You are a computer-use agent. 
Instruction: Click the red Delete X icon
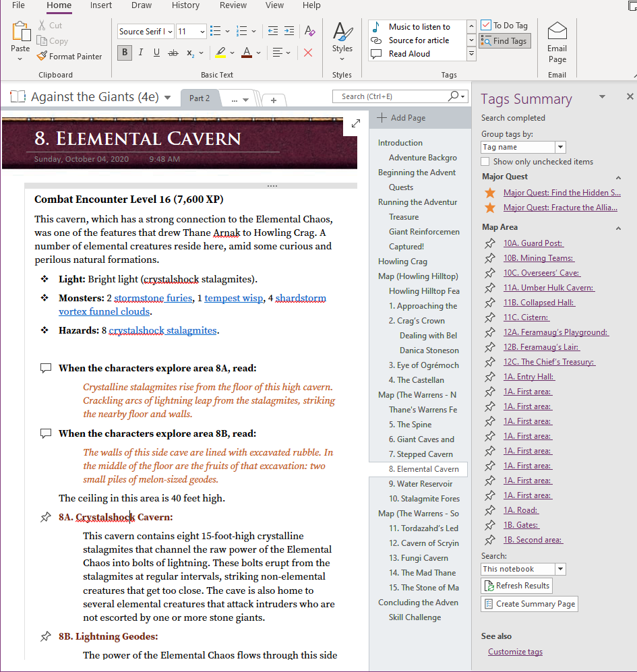(x=308, y=53)
